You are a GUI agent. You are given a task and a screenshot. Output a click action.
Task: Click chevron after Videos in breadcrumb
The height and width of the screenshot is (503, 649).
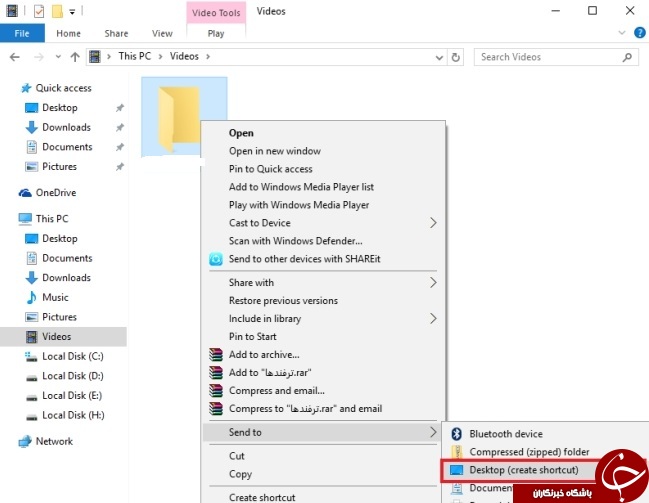click(208, 56)
